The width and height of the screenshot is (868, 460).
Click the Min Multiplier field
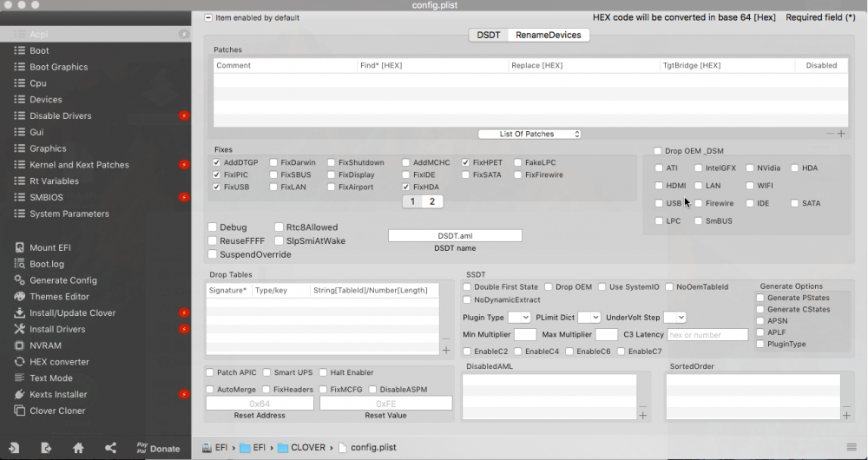tap(525, 334)
